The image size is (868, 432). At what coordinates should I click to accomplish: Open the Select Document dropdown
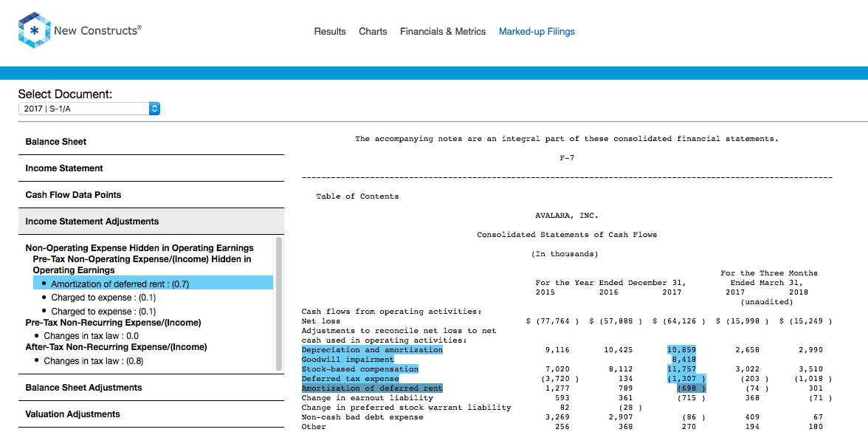click(x=89, y=109)
